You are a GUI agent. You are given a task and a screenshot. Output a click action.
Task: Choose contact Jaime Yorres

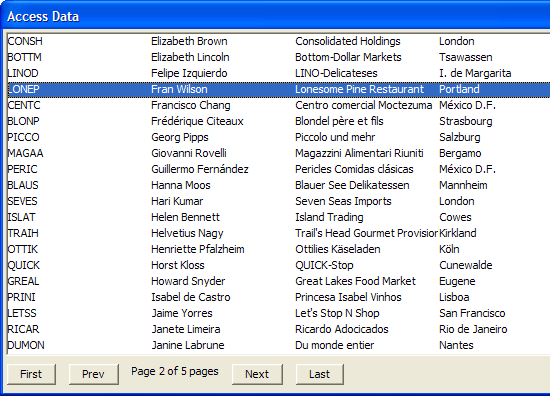[182, 313]
